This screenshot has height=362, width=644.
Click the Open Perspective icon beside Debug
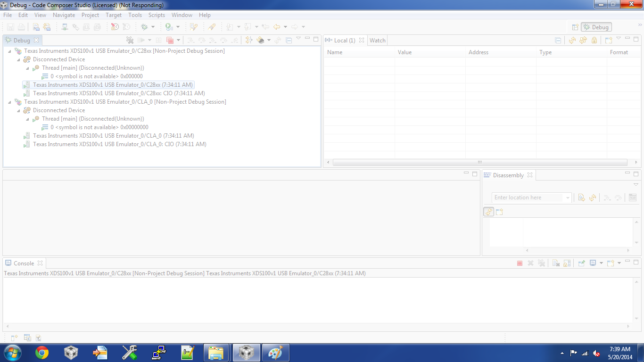(575, 27)
